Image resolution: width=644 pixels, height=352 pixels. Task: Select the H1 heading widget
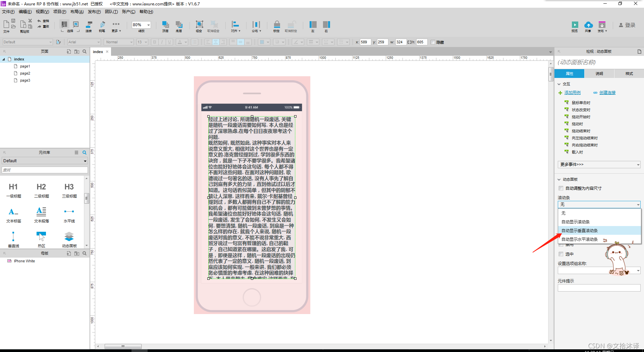click(x=13, y=190)
